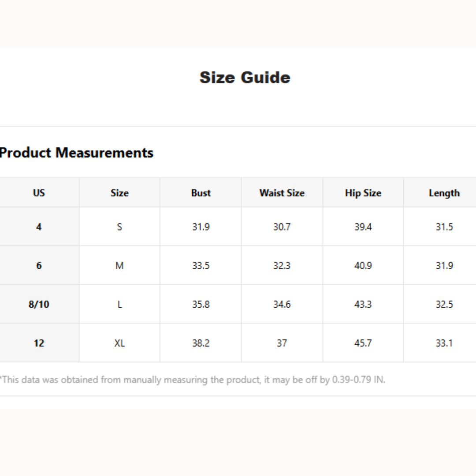
Task: Click the hip value 40.9
Action: 363,266
